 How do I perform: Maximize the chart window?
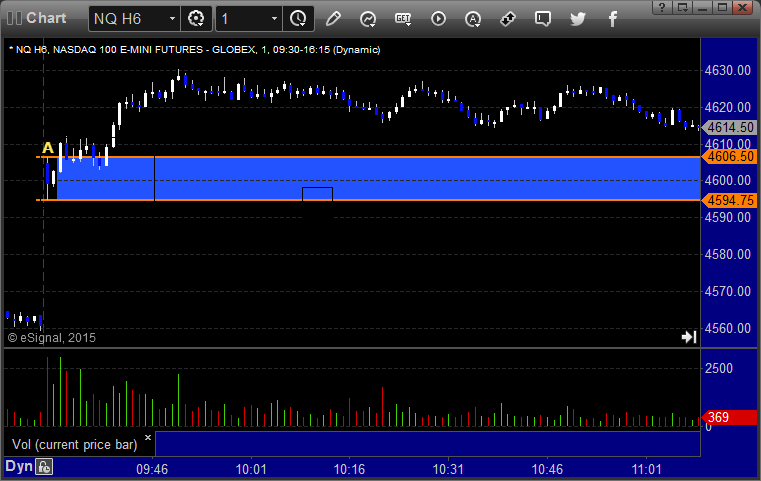723,7
